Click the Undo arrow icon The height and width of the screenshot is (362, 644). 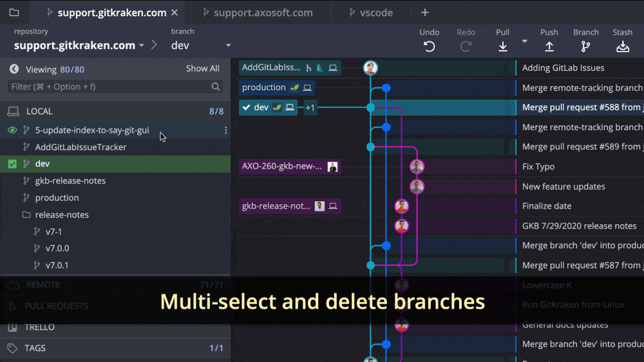tap(429, 46)
